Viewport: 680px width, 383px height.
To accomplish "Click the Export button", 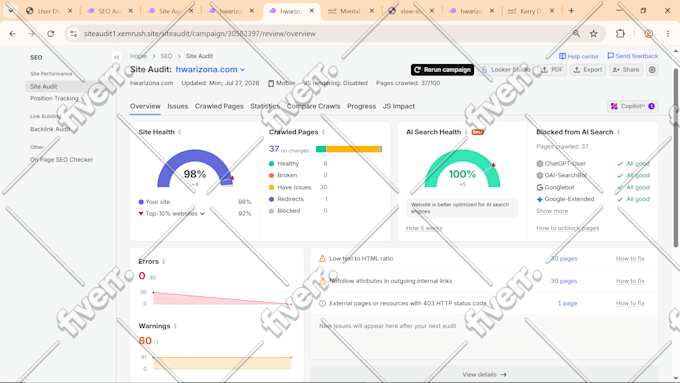I will tap(588, 69).
